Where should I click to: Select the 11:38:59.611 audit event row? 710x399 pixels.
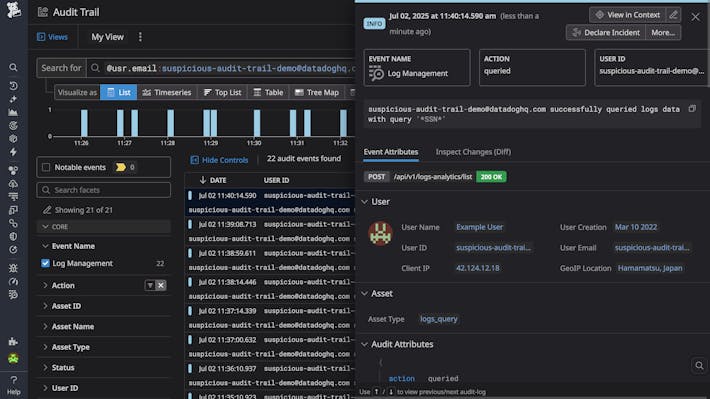pos(270,260)
